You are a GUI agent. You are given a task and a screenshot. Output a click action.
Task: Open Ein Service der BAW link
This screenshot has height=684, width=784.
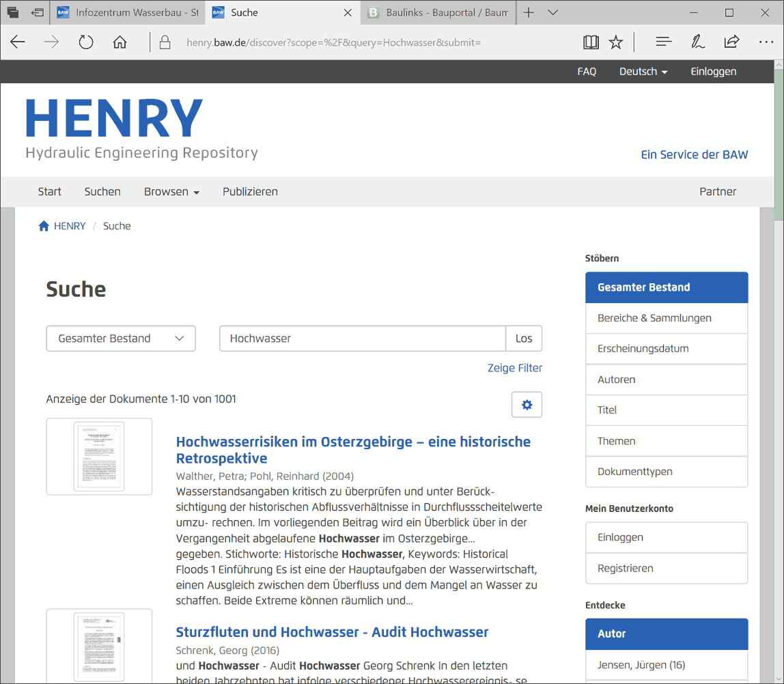(x=695, y=155)
